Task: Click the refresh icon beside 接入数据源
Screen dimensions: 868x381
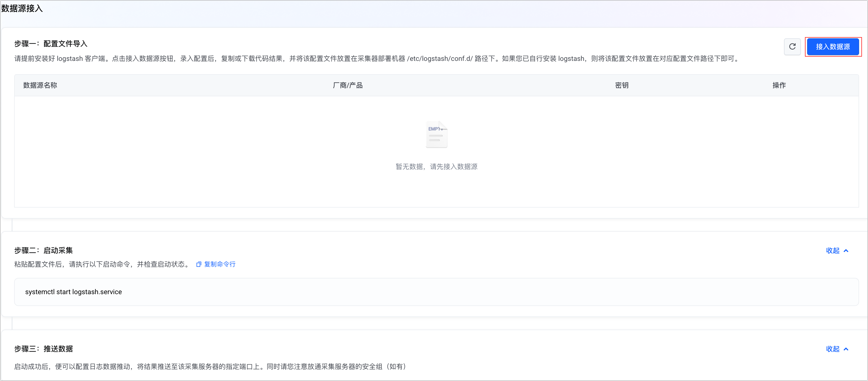Action: click(x=792, y=46)
